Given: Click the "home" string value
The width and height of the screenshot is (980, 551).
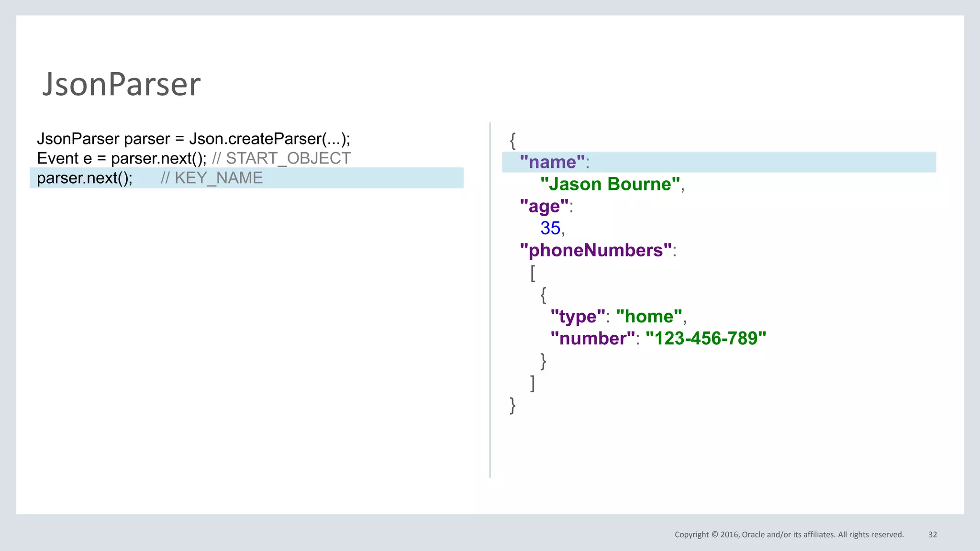Looking at the screenshot, I should point(649,316).
